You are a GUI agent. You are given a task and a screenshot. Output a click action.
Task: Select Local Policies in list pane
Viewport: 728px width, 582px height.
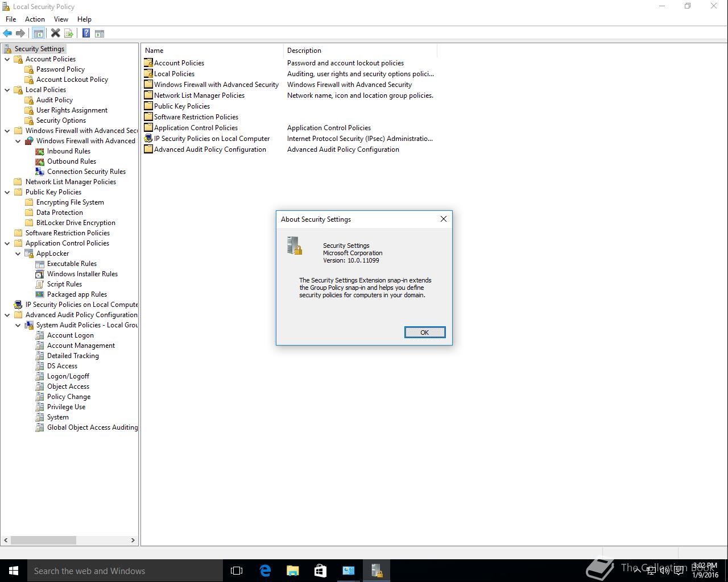pos(174,74)
